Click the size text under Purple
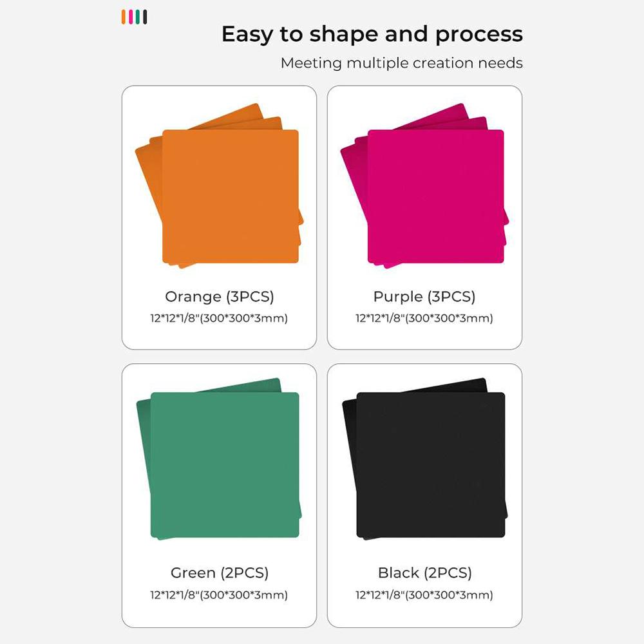644x644 pixels. (x=424, y=318)
